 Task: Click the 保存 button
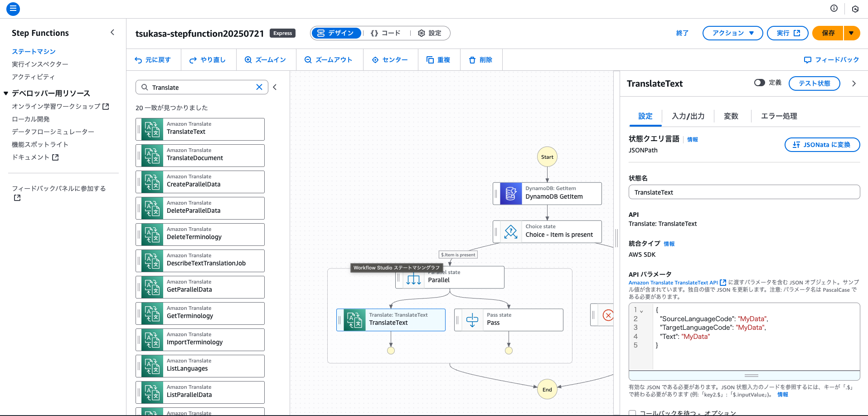[x=828, y=33]
